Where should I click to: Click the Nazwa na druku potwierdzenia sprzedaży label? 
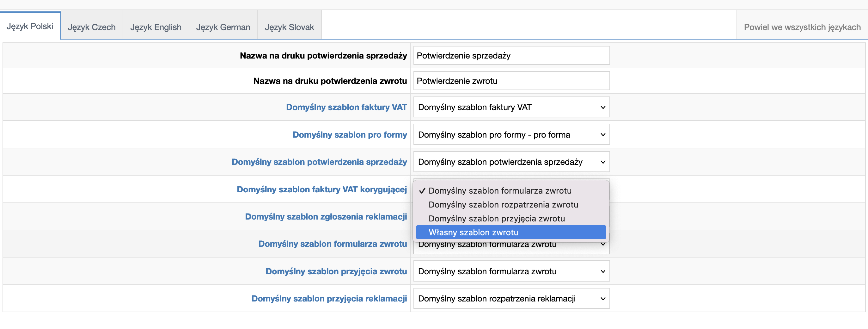click(x=323, y=55)
